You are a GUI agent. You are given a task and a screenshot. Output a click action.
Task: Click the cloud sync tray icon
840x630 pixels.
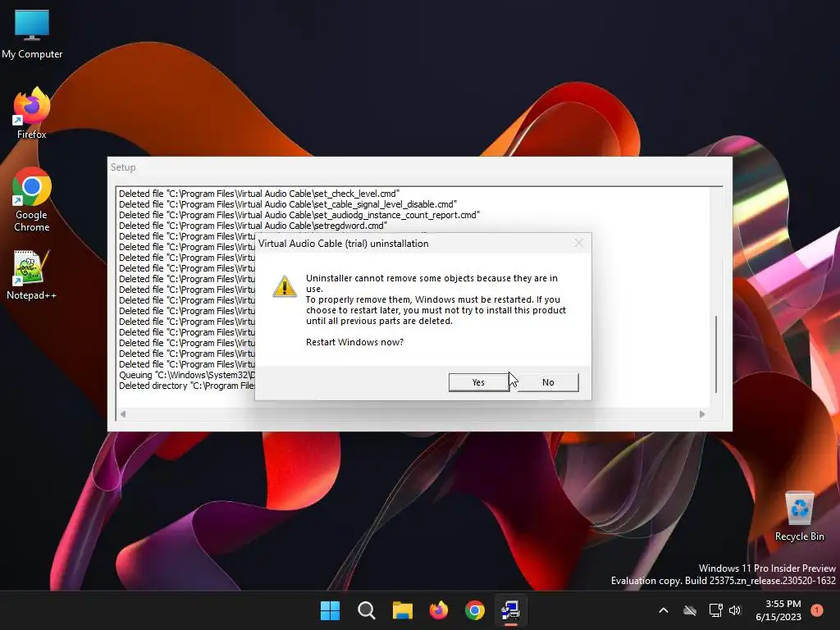pyautogui.click(x=690, y=610)
